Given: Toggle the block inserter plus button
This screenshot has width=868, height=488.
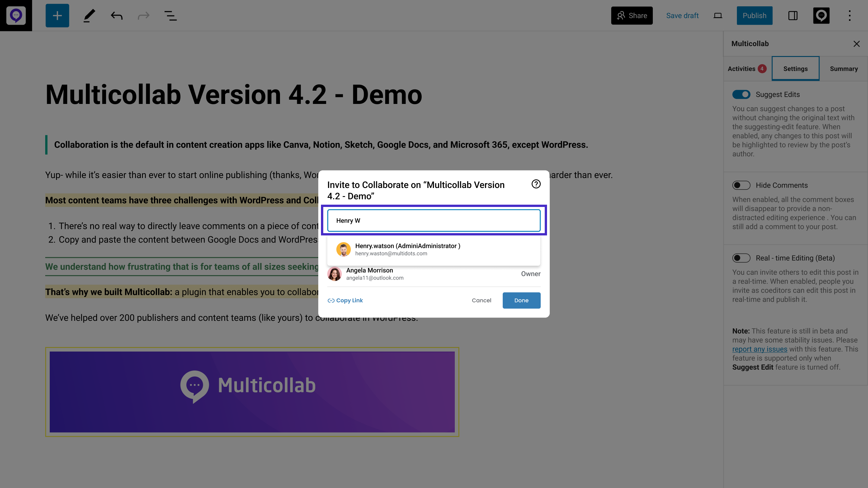Looking at the screenshot, I should (57, 15).
